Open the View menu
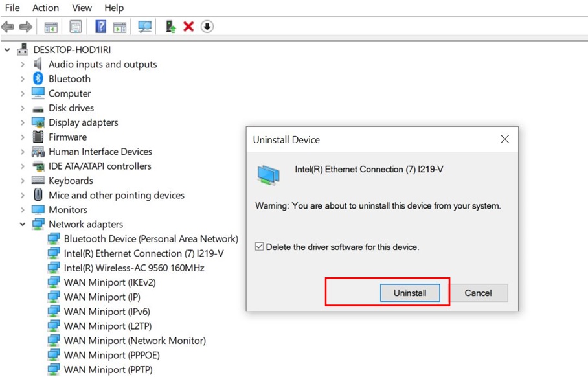This screenshot has height=377, width=588. (x=82, y=8)
